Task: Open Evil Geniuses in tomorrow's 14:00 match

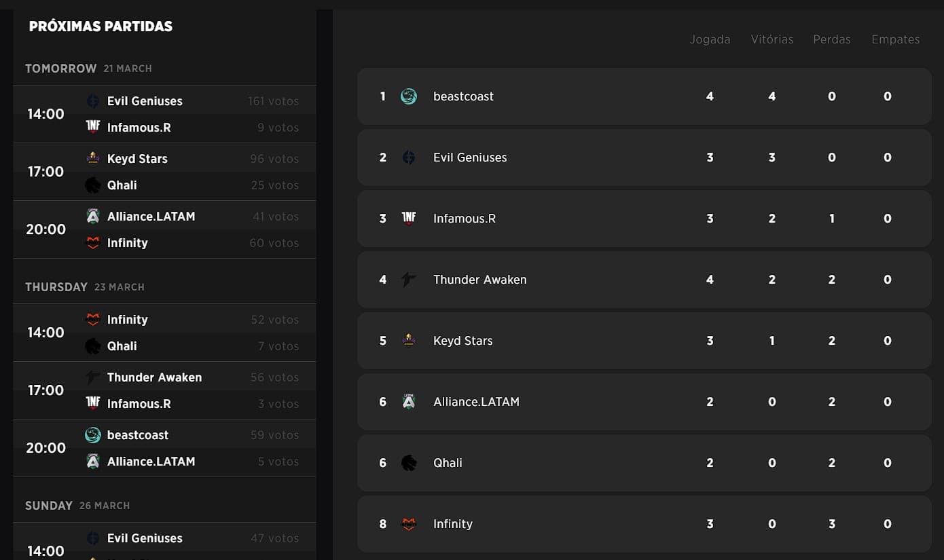Action: (145, 101)
